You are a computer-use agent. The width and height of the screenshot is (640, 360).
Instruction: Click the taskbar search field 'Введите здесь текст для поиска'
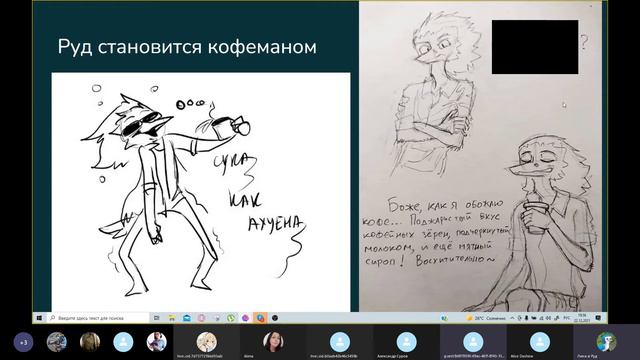[98, 318]
